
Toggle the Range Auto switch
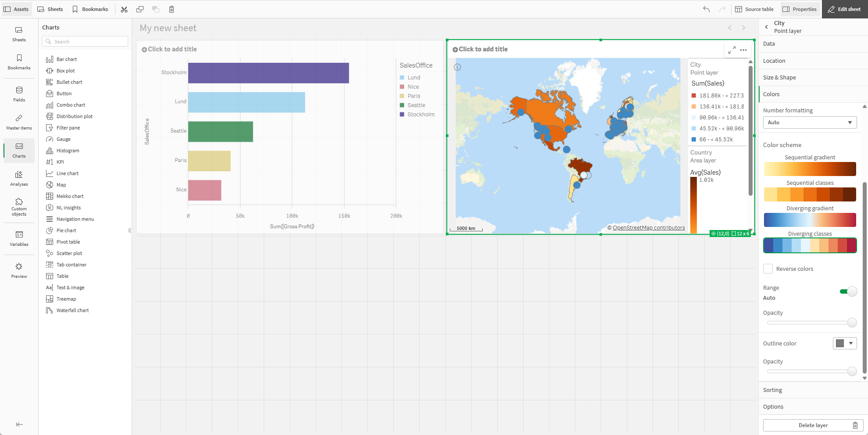(x=848, y=291)
